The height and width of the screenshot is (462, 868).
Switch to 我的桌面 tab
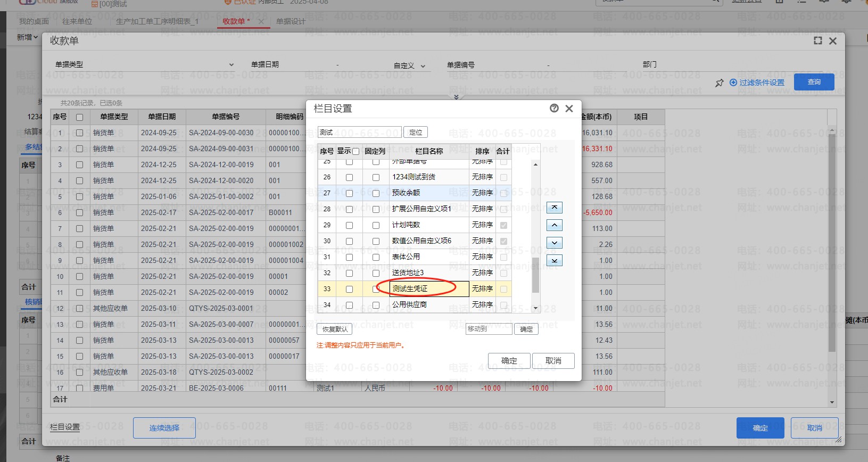(34, 21)
